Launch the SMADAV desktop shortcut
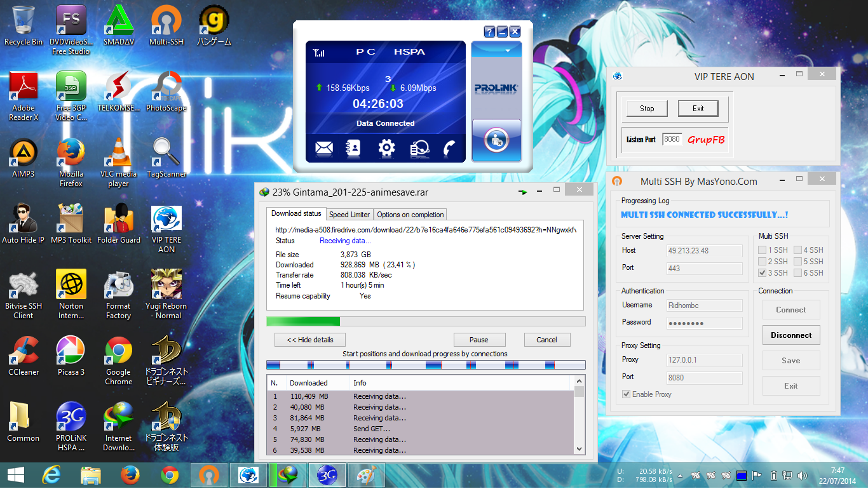Screen dimensions: 868x489 [119, 25]
